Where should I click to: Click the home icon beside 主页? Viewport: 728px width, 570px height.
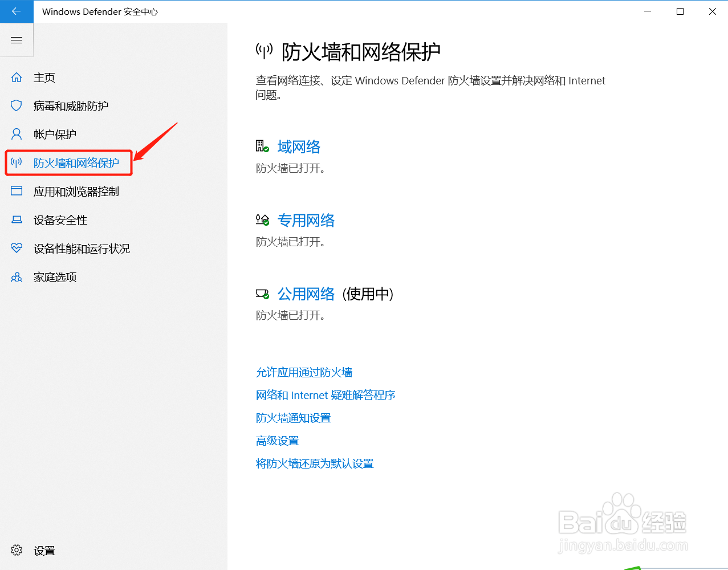pyautogui.click(x=17, y=78)
